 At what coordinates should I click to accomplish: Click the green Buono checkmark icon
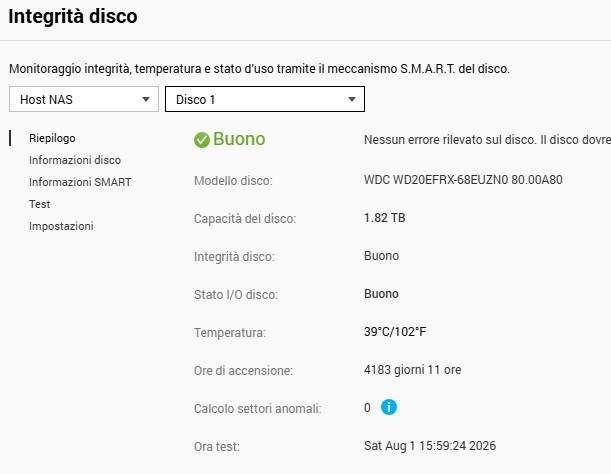[202, 140]
